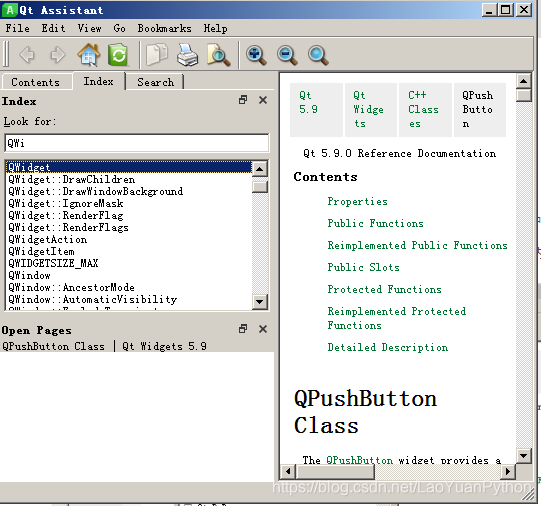541x506 pixels.
Task: Select the Index tab
Action: tap(99, 81)
